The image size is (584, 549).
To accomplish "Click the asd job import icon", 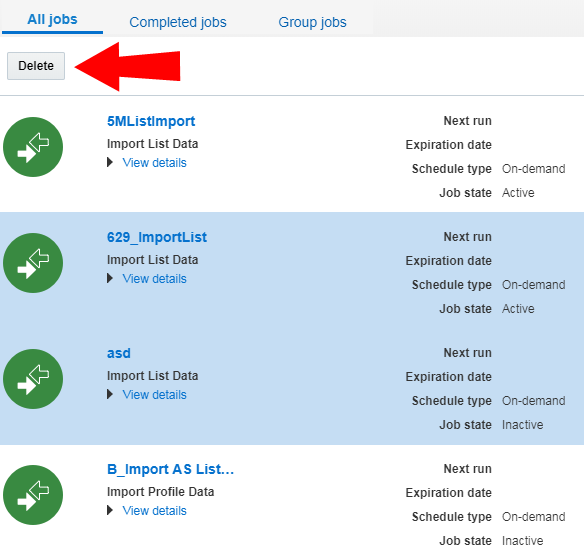I will click(x=33, y=379).
